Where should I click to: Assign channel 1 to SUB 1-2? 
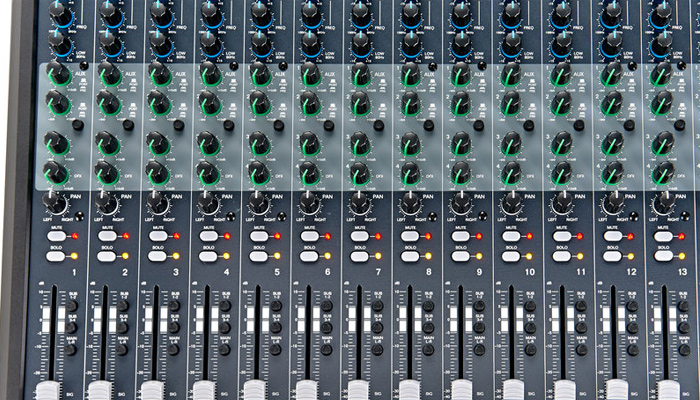coord(72,306)
